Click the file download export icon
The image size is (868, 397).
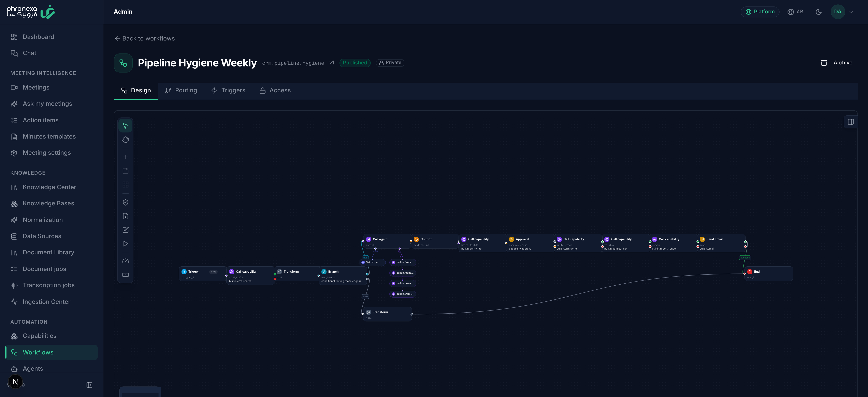click(125, 216)
